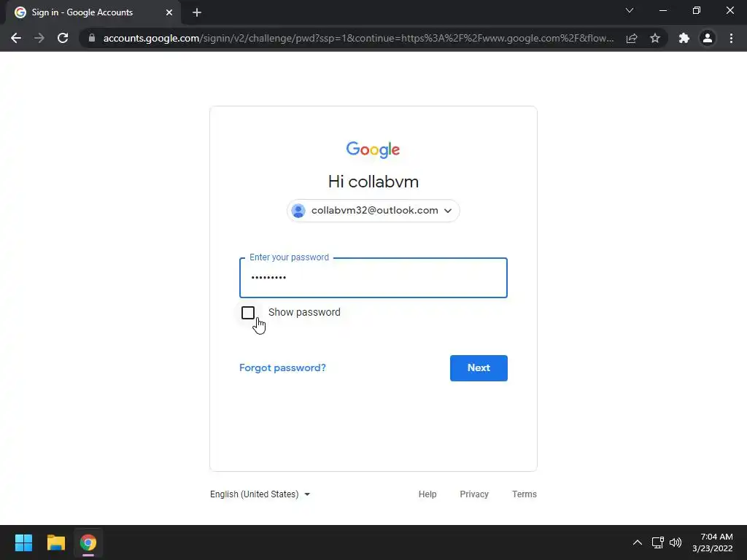Open the Windows Start menu
Image resolution: width=747 pixels, height=560 pixels.
pyautogui.click(x=23, y=542)
